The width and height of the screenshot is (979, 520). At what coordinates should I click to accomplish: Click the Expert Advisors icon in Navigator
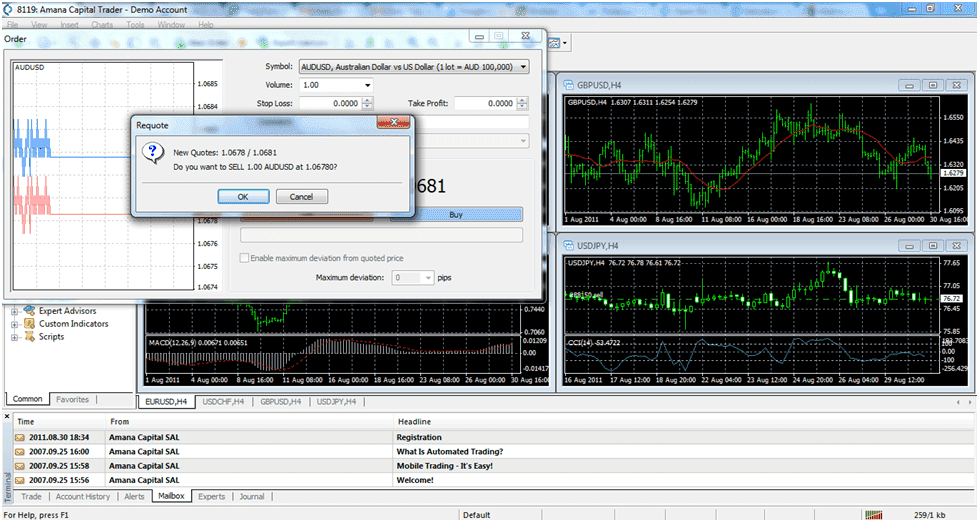click(x=29, y=311)
